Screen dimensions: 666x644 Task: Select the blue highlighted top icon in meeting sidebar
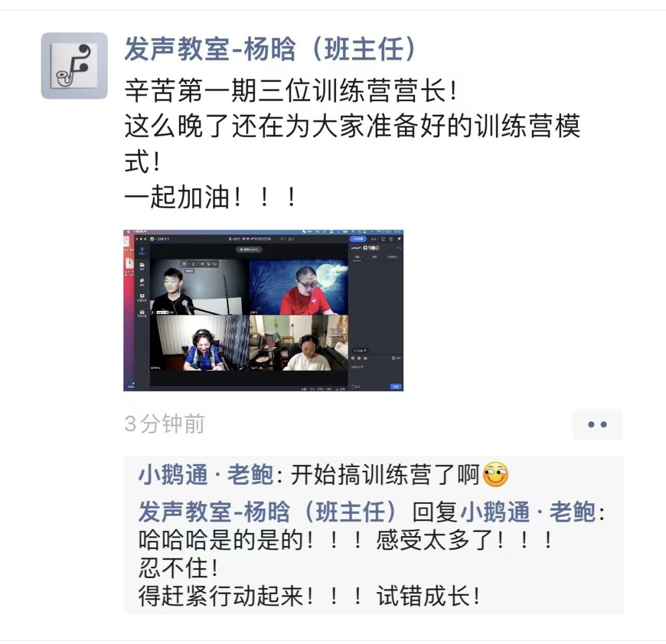coord(142,250)
